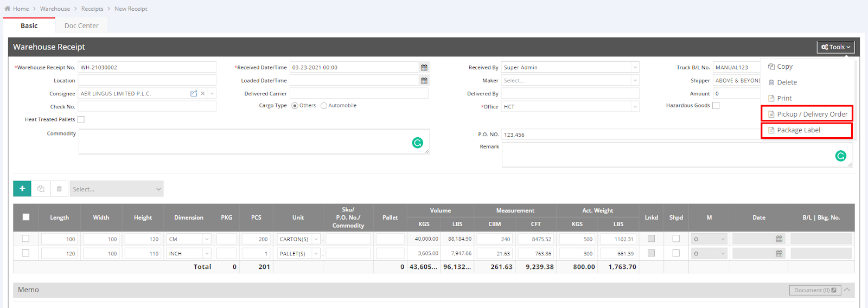Click the trash delete row icon
868x308 pixels.
[x=59, y=189]
